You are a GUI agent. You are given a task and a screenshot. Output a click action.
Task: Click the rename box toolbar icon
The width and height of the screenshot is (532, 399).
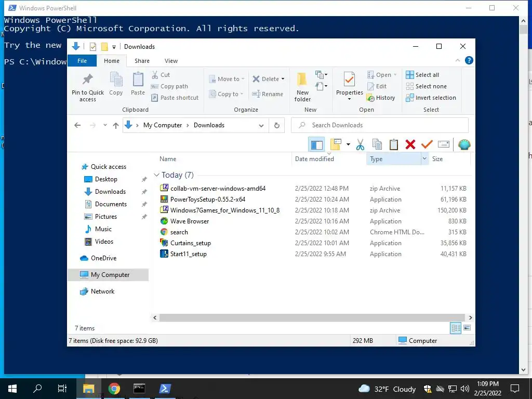click(444, 144)
